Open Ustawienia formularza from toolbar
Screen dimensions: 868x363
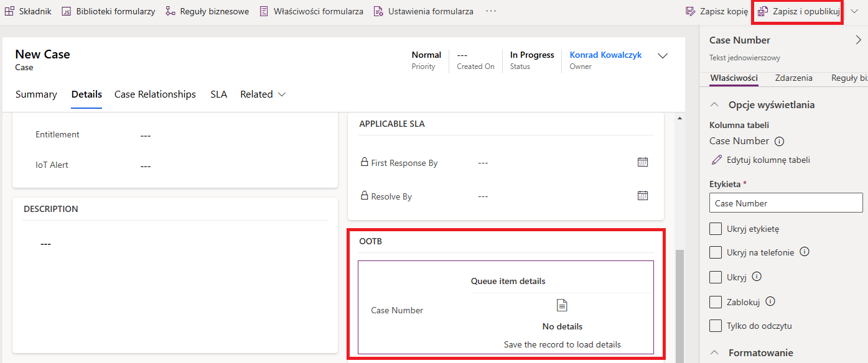pyautogui.click(x=423, y=11)
